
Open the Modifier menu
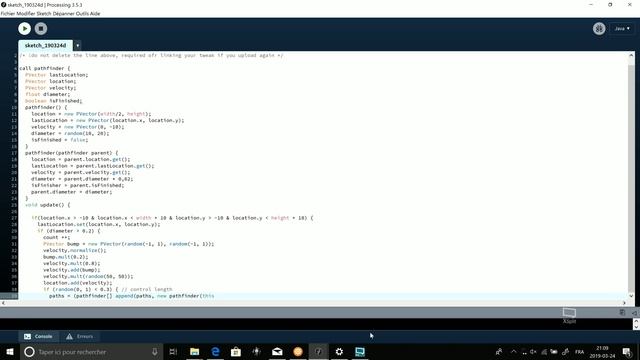[x=26, y=13]
